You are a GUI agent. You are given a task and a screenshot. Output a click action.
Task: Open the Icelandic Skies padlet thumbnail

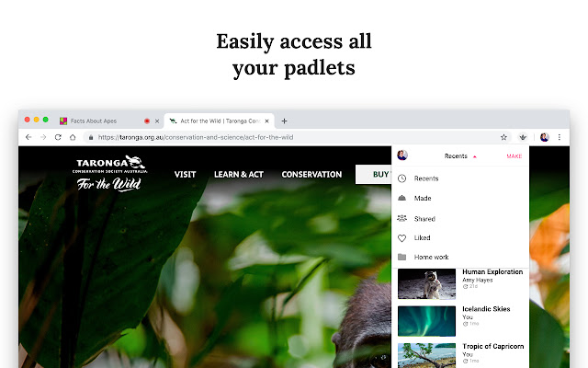pyautogui.click(x=426, y=321)
